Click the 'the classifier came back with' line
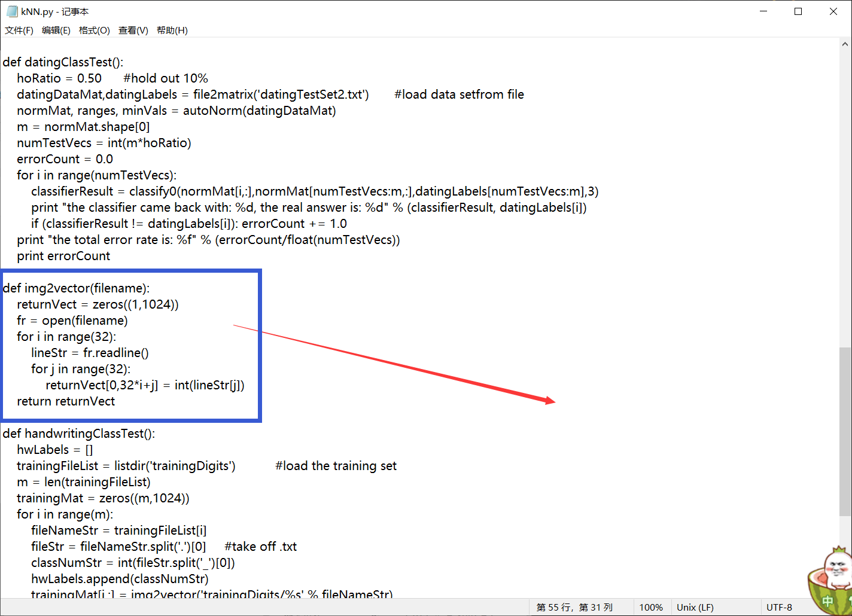The image size is (852, 616). click(x=309, y=208)
